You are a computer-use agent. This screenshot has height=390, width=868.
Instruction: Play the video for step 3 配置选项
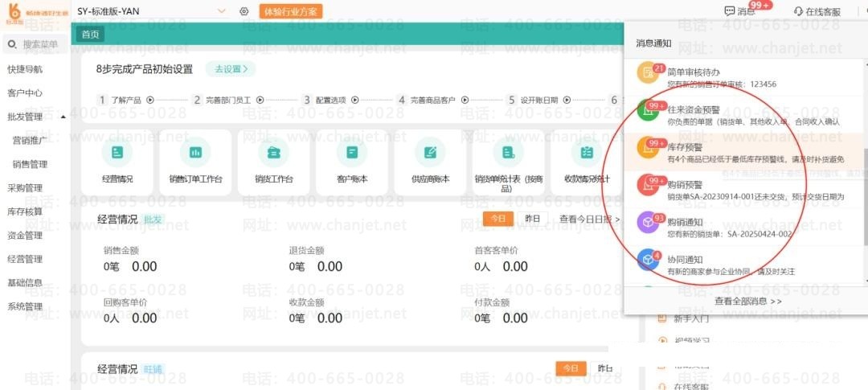click(355, 101)
